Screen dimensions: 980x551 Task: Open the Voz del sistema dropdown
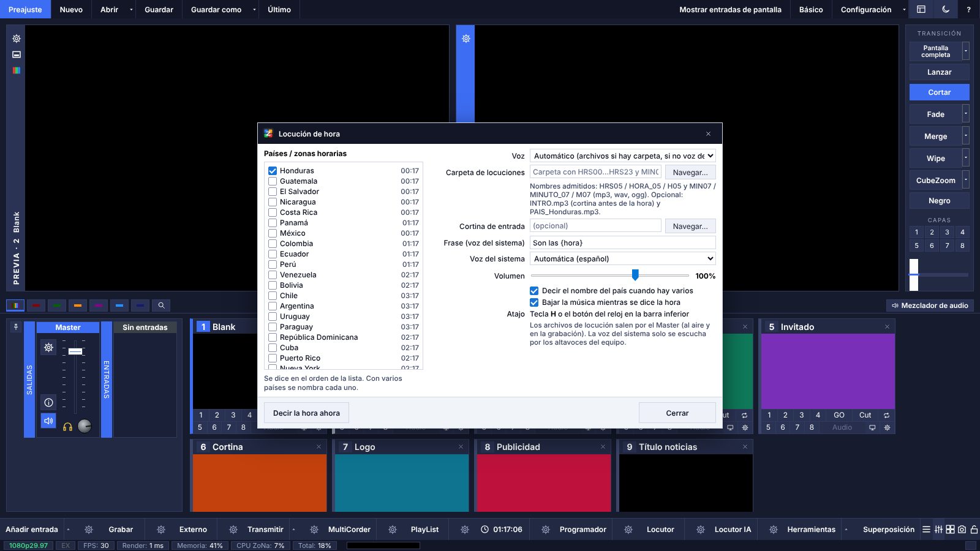pyautogui.click(x=622, y=259)
